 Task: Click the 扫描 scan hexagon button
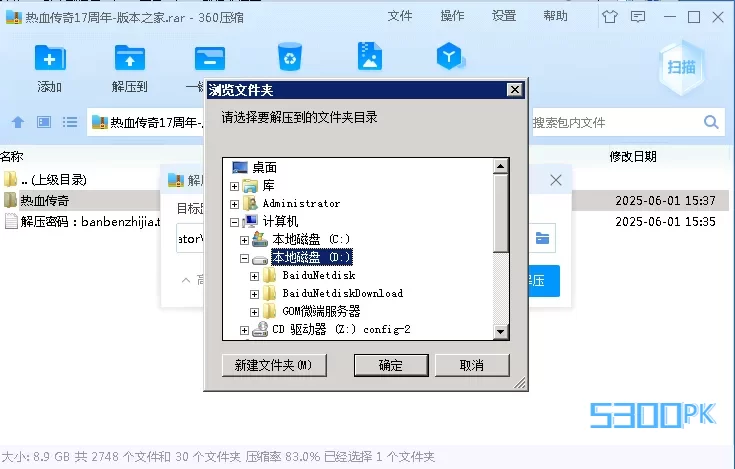coord(681,67)
